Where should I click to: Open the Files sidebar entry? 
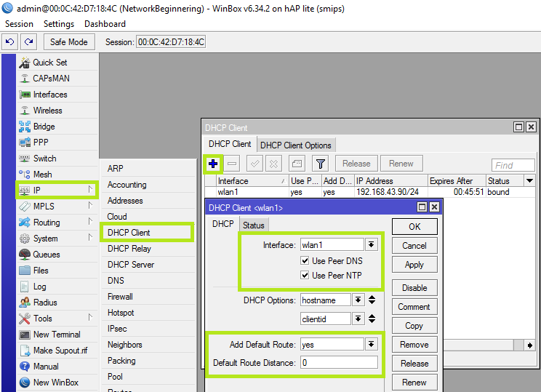[x=57, y=271]
